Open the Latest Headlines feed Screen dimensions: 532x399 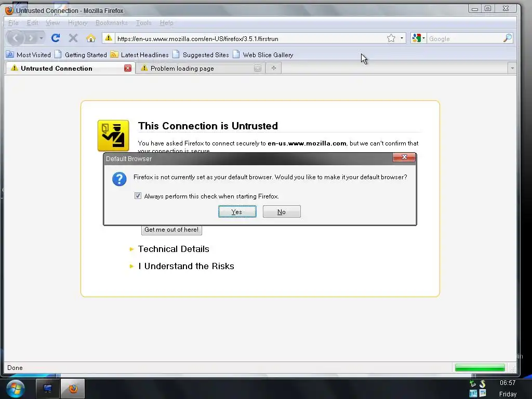click(139, 55)
